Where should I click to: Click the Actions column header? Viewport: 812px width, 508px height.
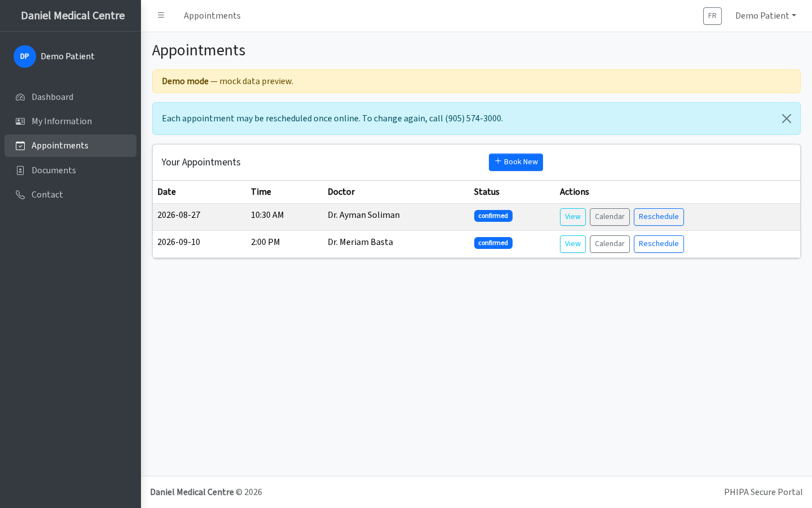click(x=575, y=192)
